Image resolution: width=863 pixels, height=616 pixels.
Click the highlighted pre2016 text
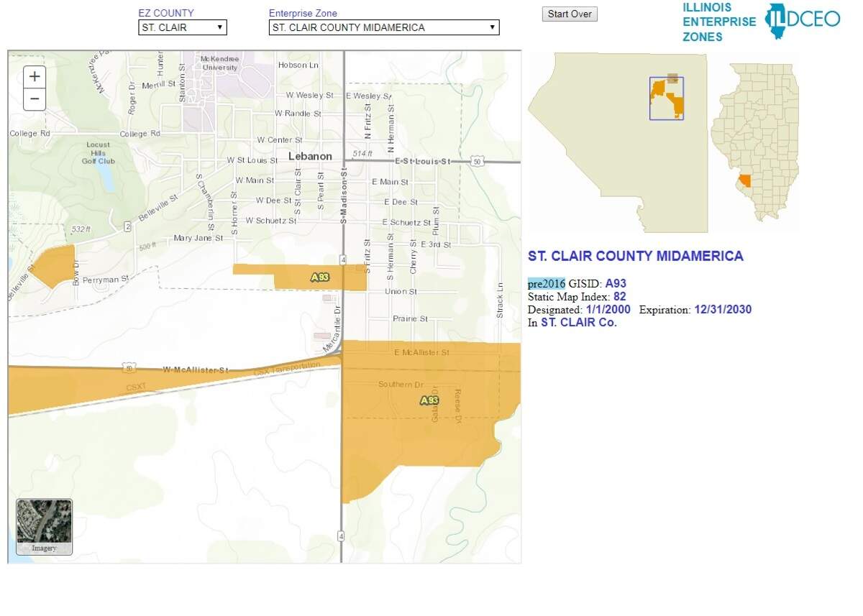547,283
